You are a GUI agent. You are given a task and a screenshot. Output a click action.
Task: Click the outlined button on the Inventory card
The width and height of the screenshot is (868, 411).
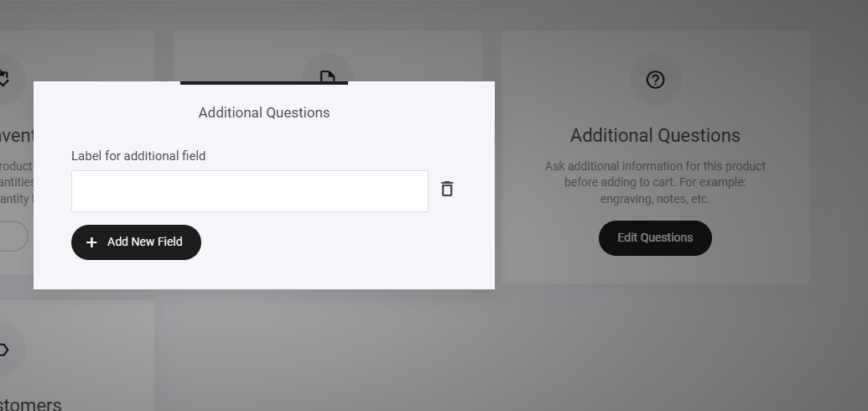click(x=12, y=237)
